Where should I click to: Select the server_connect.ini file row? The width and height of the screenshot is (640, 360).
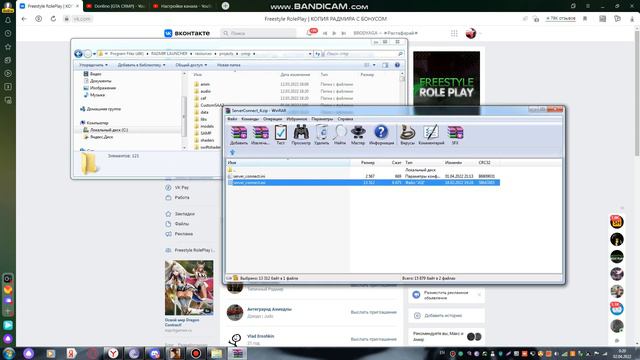click(363, 176)
